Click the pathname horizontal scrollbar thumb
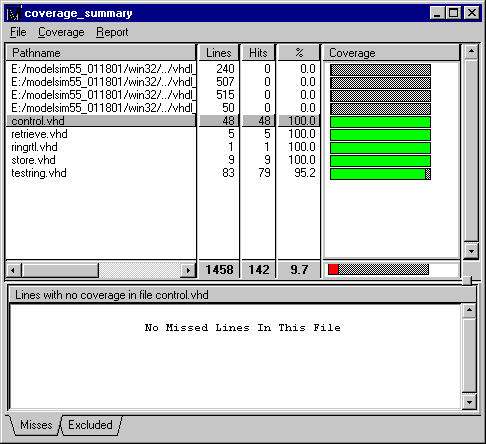 pos(60,270)
